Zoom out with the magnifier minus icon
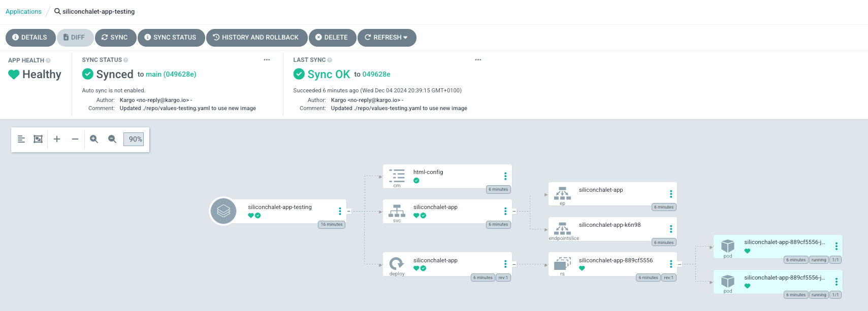Viewport: 868px width, 311px height. 112,139
